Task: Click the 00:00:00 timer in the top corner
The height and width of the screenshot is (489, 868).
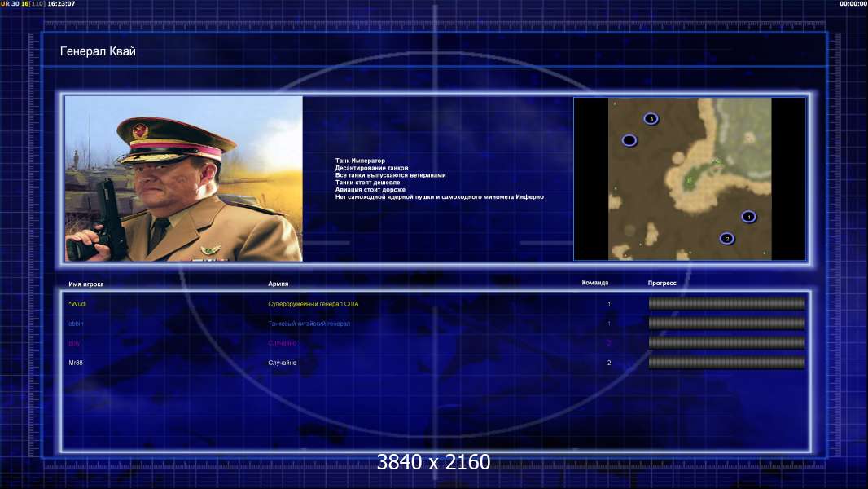Action: click(x=853, y=3)
